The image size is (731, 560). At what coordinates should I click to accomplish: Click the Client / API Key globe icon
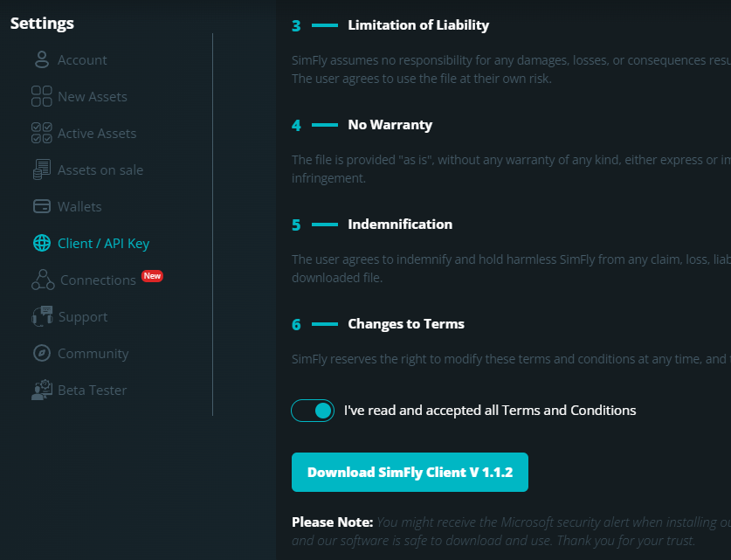coord(41,244)
